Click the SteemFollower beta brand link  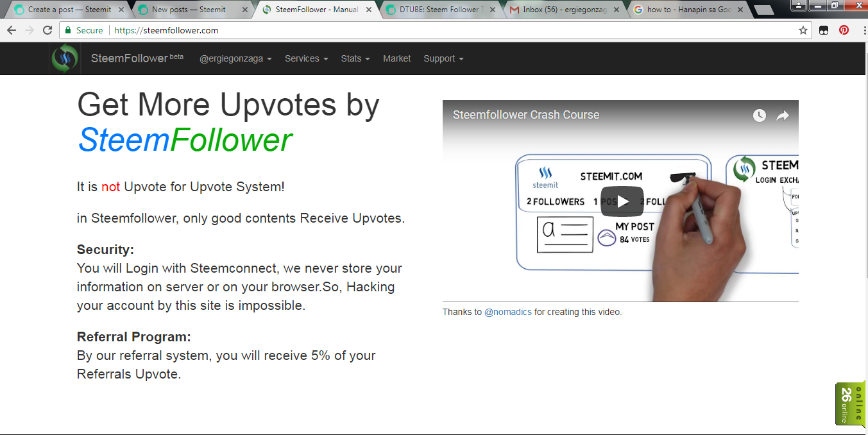137,58
